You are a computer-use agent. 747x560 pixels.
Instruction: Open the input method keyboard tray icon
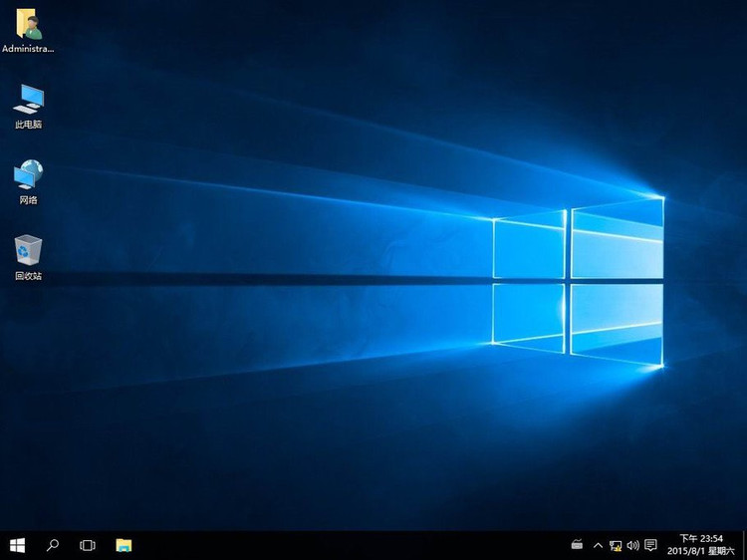(577, 545)
